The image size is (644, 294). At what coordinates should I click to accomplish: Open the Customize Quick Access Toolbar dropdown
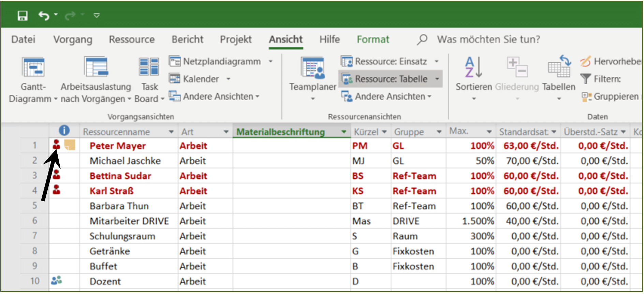click(97, 15)
